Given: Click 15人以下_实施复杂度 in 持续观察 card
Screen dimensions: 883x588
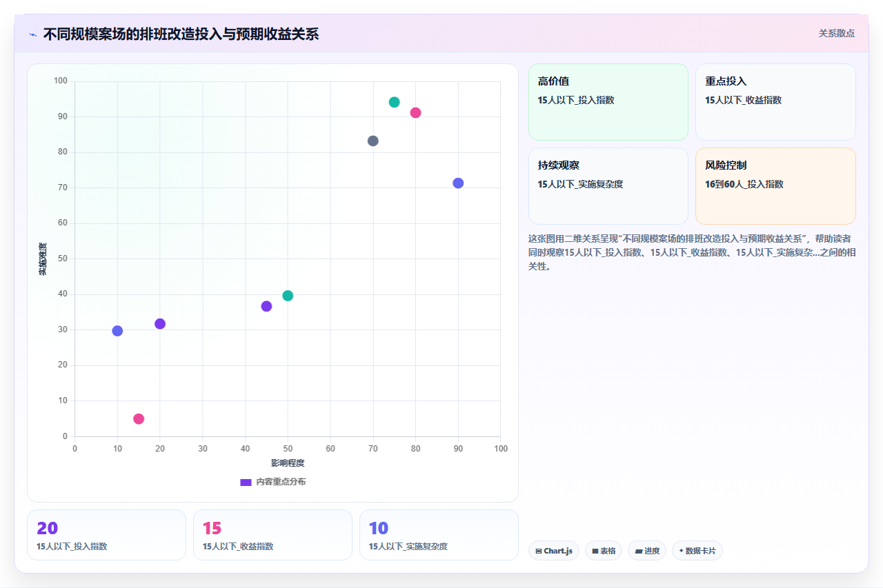Looking at the screenshot, I should 580,184.
